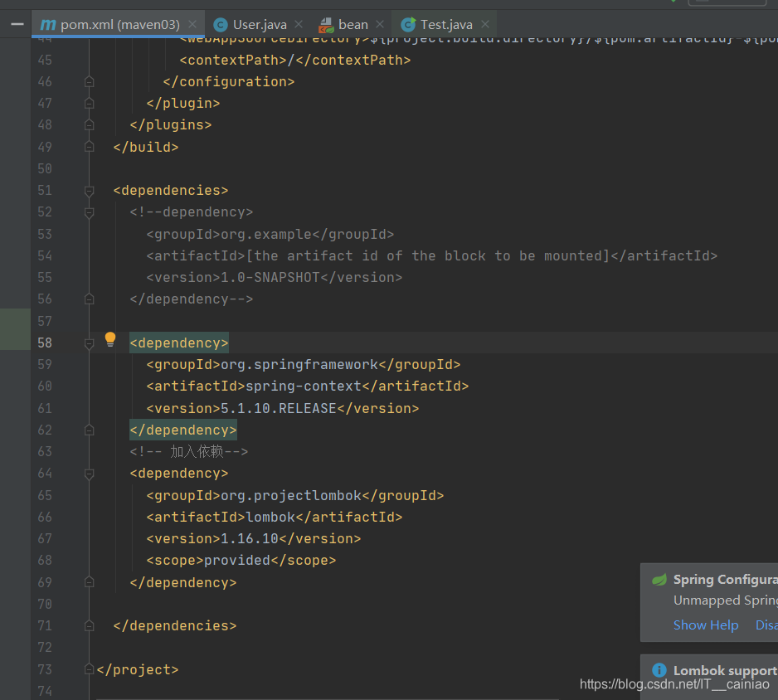Place cursor in spring-context artifactId text
Viewport: 778px width, 700px height.
click(304, 386)
